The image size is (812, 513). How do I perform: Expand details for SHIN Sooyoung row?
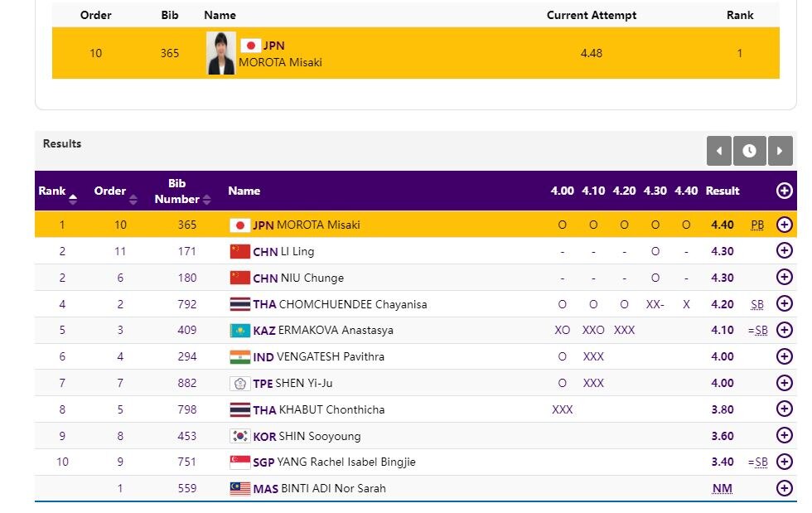click(x=784, y=436)
